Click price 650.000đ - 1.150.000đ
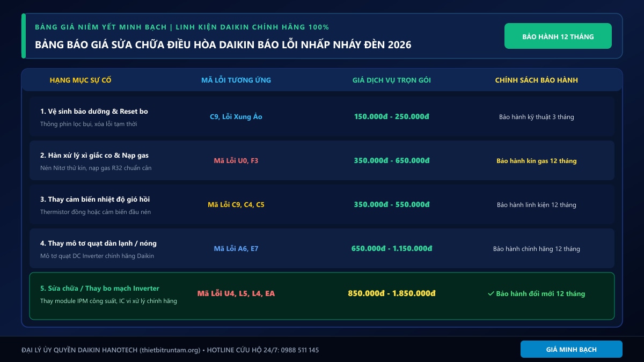The width and height of the screenshot is (644, 362). tap(392, 248)
